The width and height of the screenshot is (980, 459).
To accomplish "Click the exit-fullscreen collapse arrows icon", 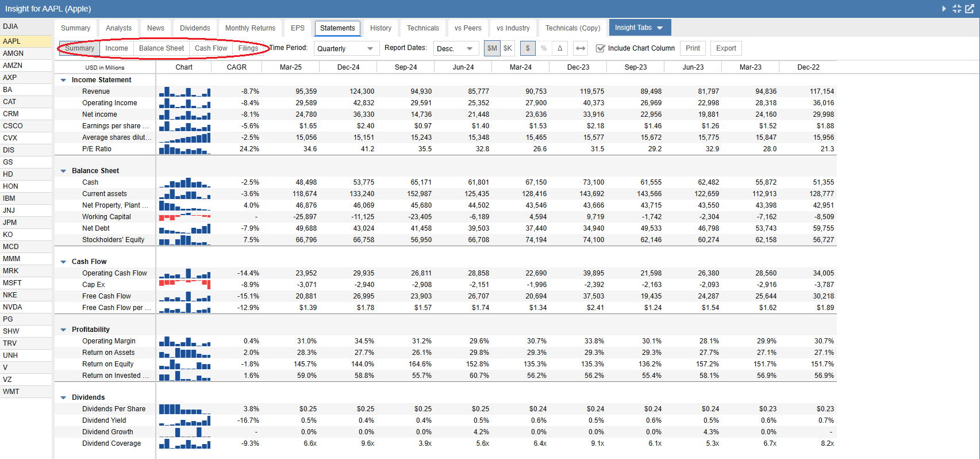I will click(x=957, y=9).
